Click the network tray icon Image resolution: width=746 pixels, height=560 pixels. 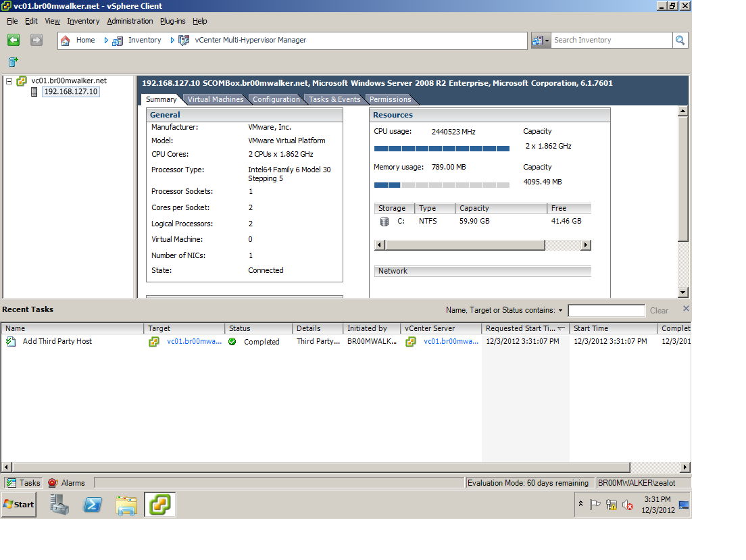point(612,505)
